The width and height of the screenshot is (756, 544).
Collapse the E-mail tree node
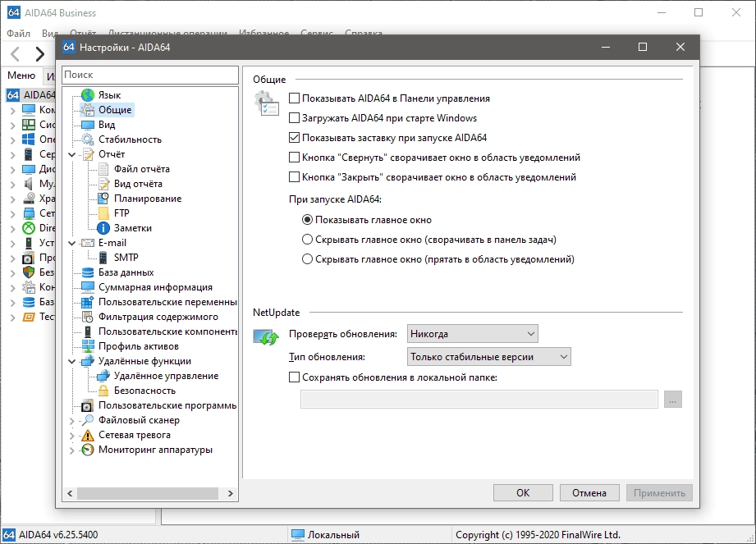[x=72, y=244]
